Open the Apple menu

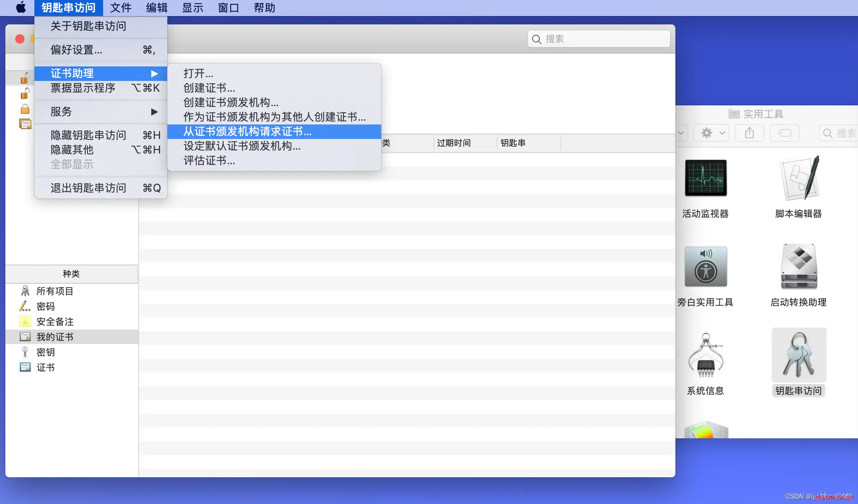tap(21, 8)
